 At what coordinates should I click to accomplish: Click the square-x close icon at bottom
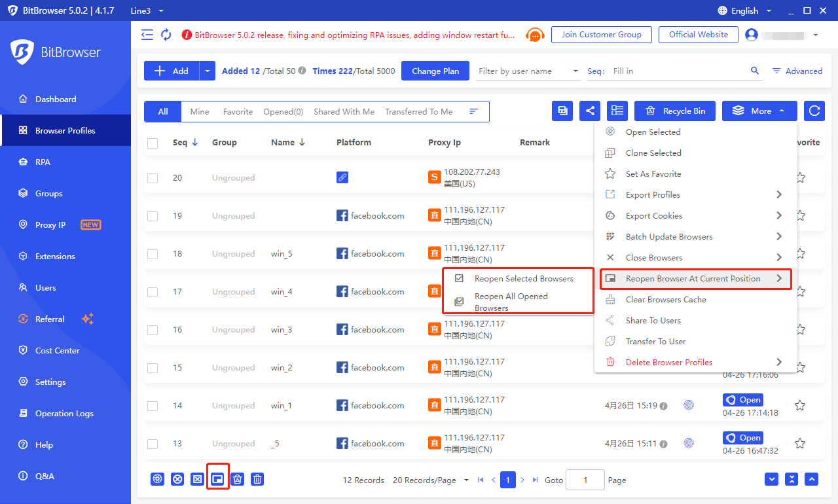click(x=198, y=480)
